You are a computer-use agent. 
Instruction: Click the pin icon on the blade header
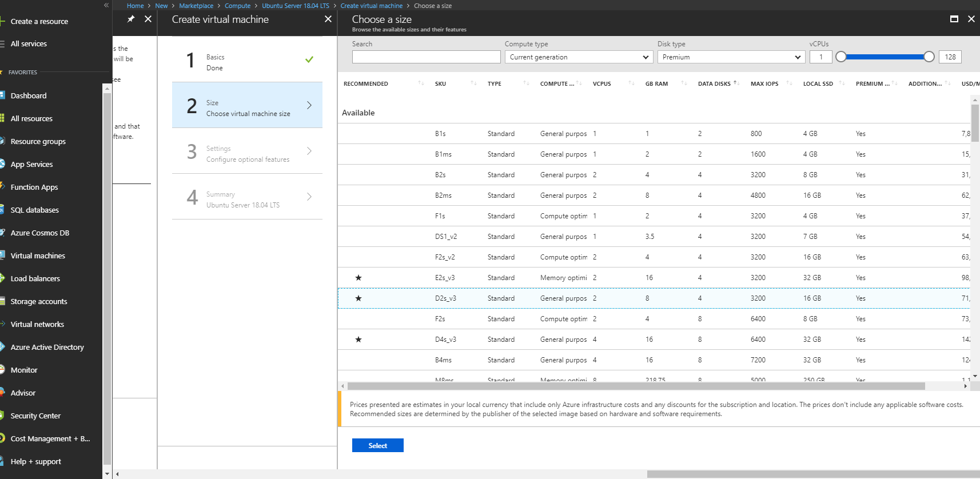tap(131, 19)
